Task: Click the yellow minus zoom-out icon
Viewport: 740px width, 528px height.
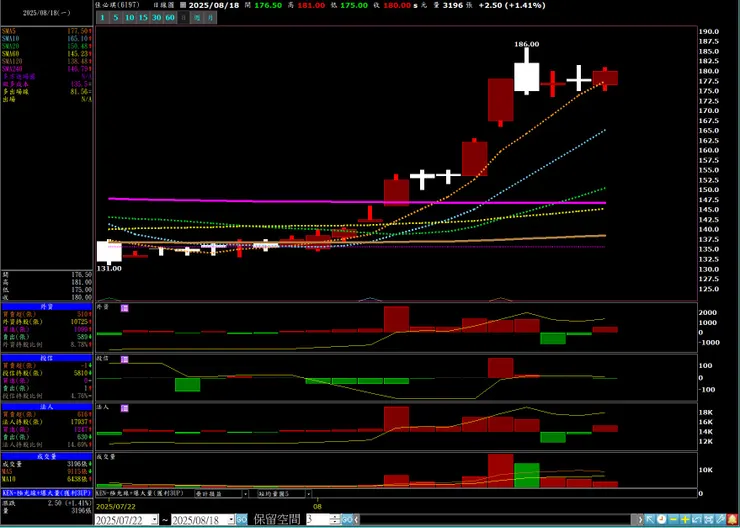Action: coord(673,520)
